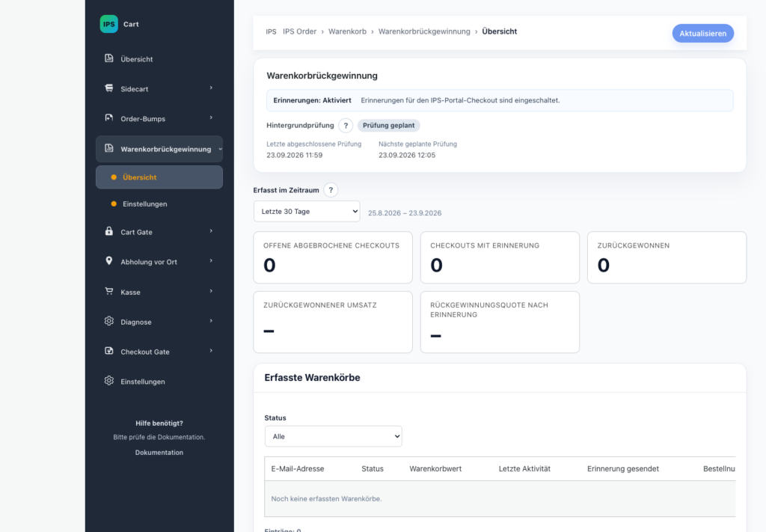Click the Zurückgewonnener Umsatz card
Viewport: 766px width, 532px height.
[333, 322]
